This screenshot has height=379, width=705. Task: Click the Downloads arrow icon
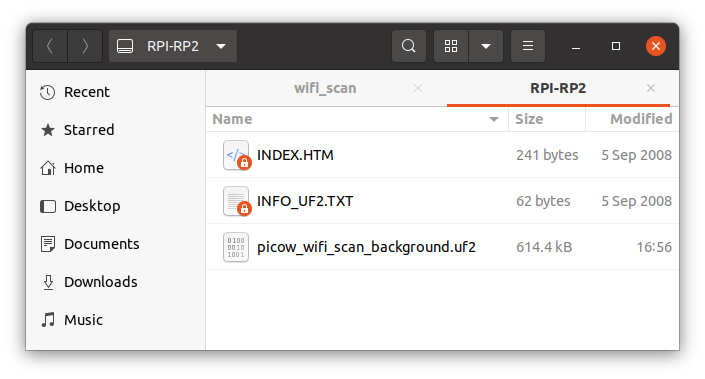[48, 282]
